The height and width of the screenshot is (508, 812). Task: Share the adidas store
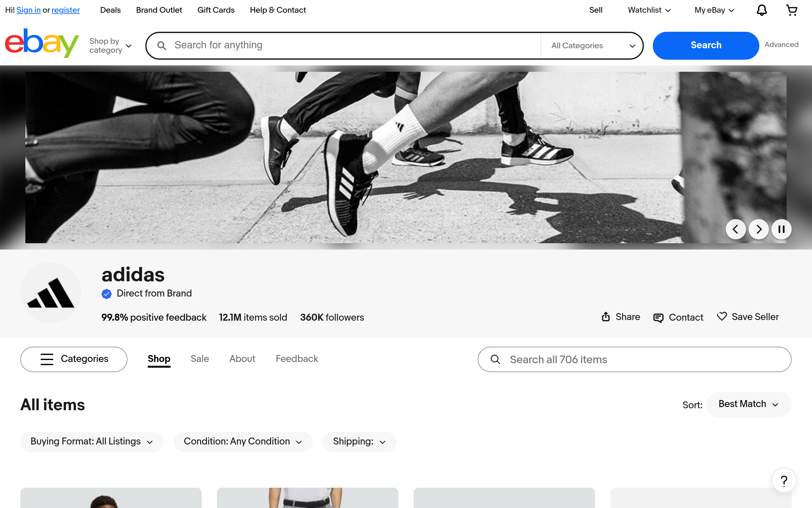[x=621, y=317]
